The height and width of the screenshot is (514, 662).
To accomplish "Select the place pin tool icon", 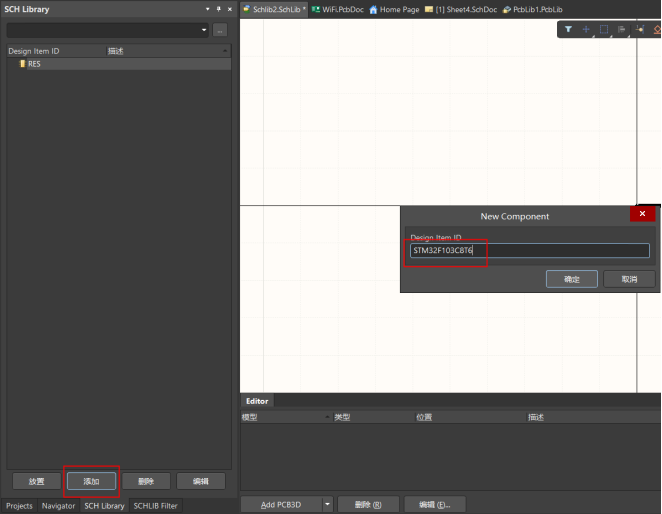I will (x=640, y=30).
